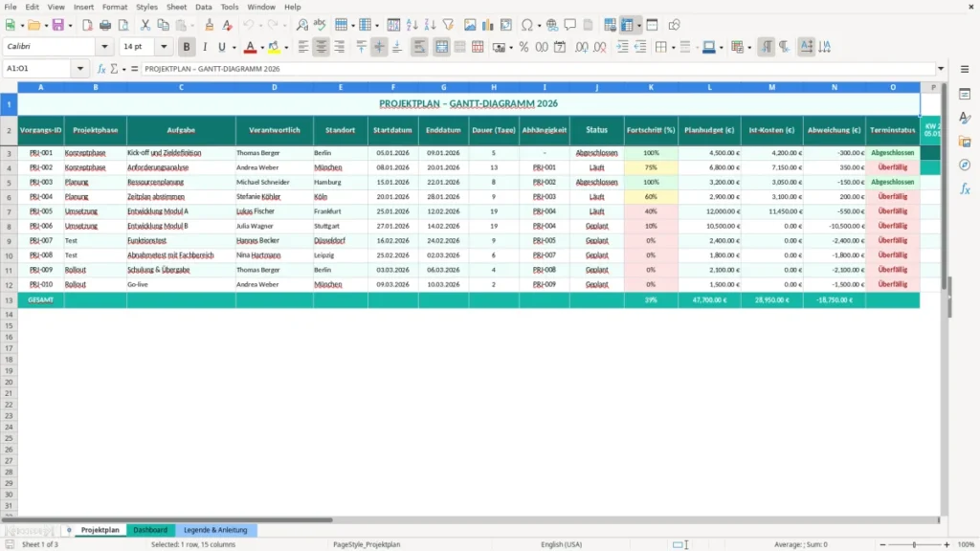Open the Font Size dropdown arrow
980x551 pixels.
tap(164, 46)
